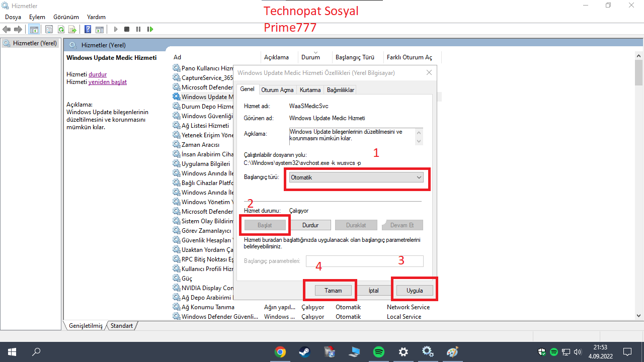
Task: Click the Uygula button
Action: click(x=414, y=291)
